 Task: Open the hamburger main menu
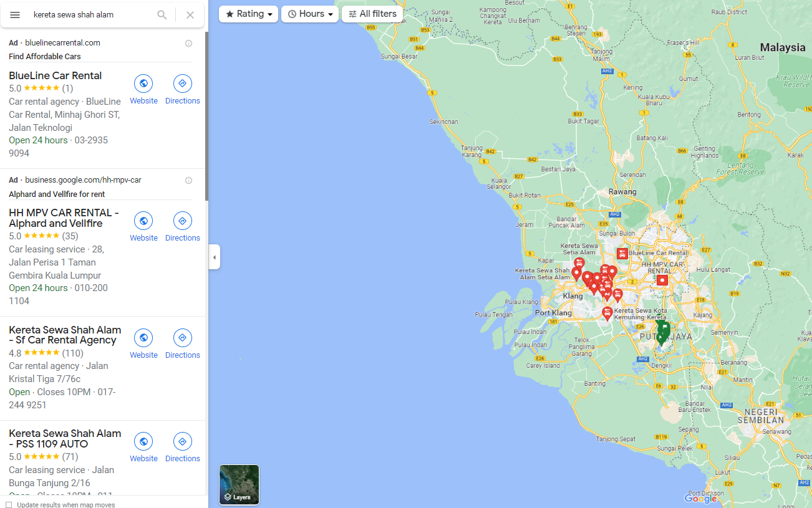tap(15, 15)
